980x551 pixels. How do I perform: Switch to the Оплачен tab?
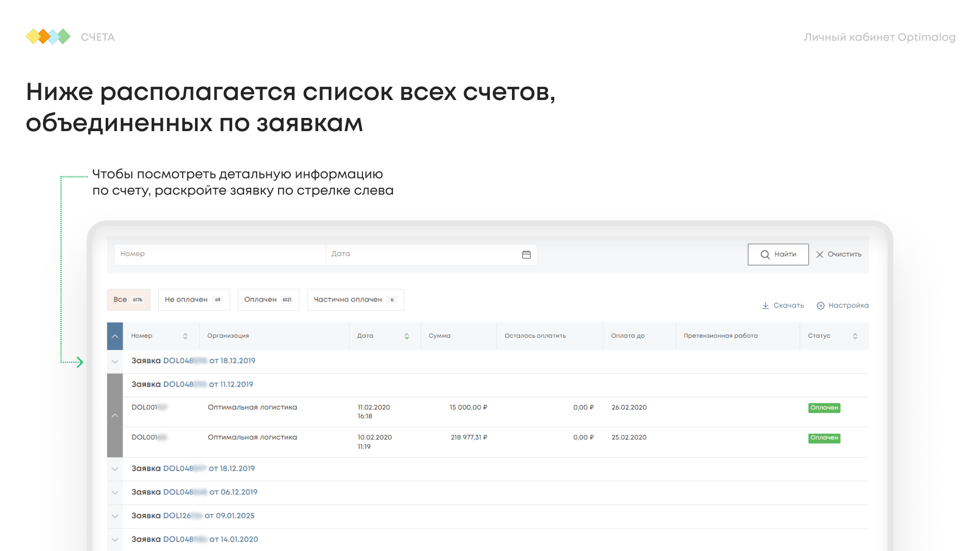(268, 300)
